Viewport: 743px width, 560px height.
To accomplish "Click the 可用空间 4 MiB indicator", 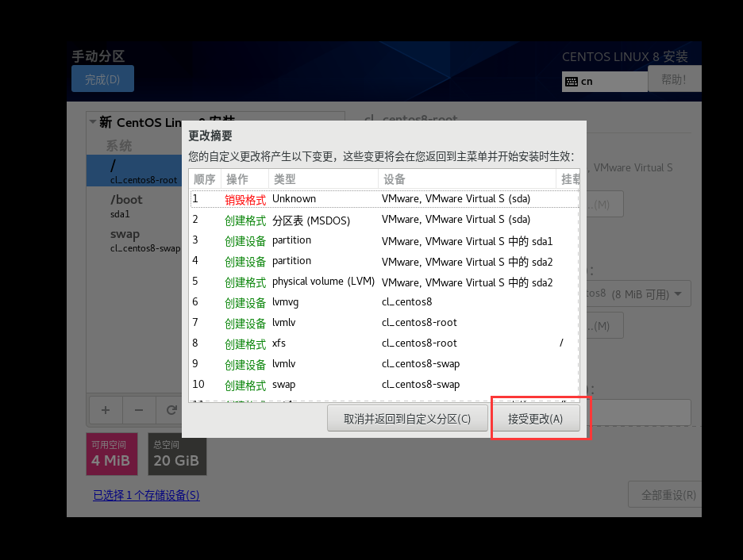I will [x=112, y=454].
